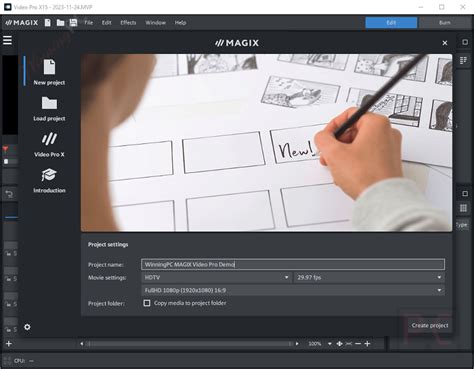Click the zoom in plus icon
The width and height of the screenshot is (474, 369).
coord(367,344)
